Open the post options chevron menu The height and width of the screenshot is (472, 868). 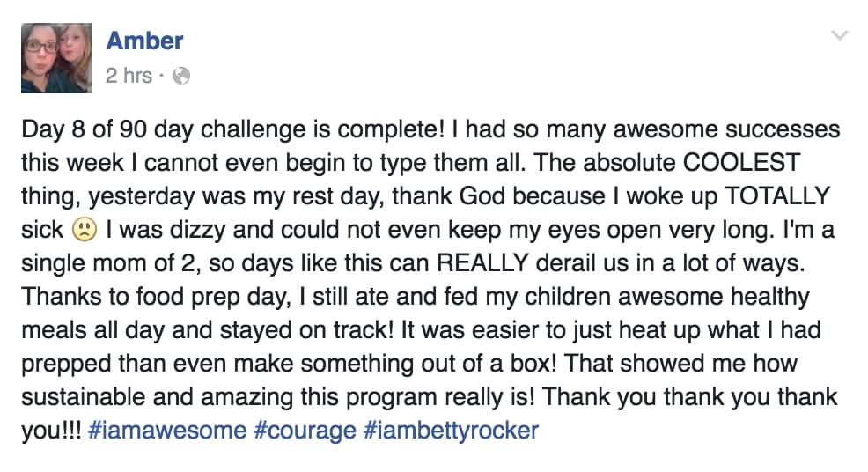pyautogui.click(x=840, y=36)
